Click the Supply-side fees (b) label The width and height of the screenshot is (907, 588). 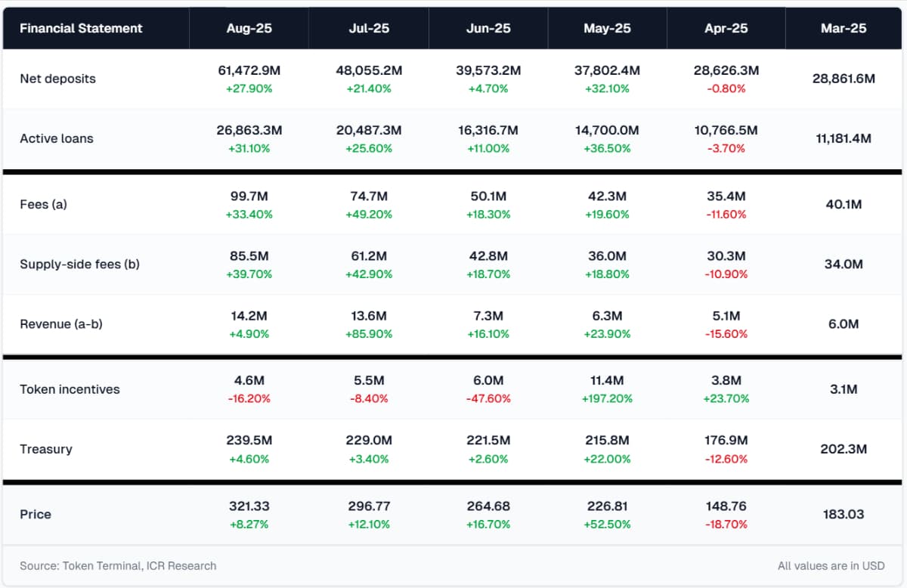(79, 264)
